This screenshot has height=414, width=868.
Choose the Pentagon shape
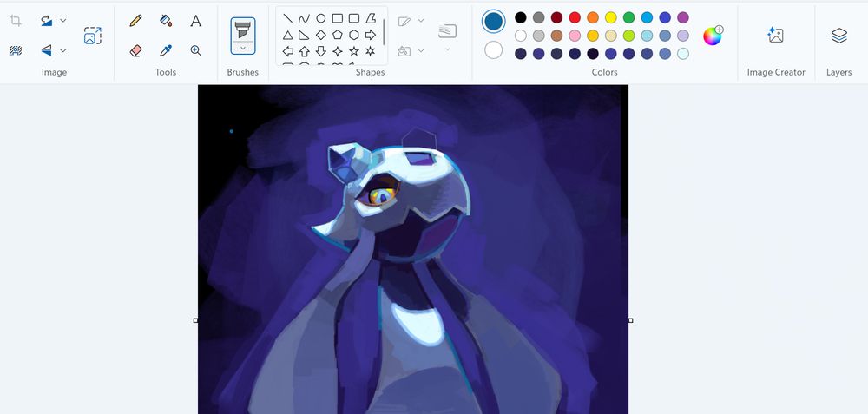[337, 35]
